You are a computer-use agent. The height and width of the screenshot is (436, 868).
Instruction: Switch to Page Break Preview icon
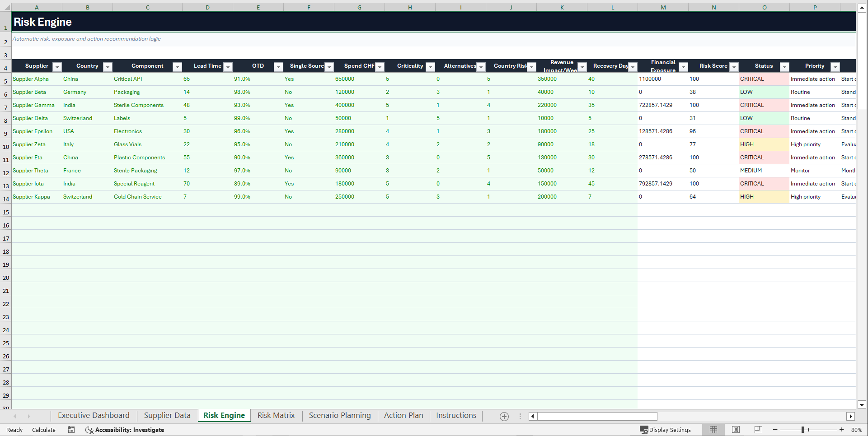click(758, 430)
